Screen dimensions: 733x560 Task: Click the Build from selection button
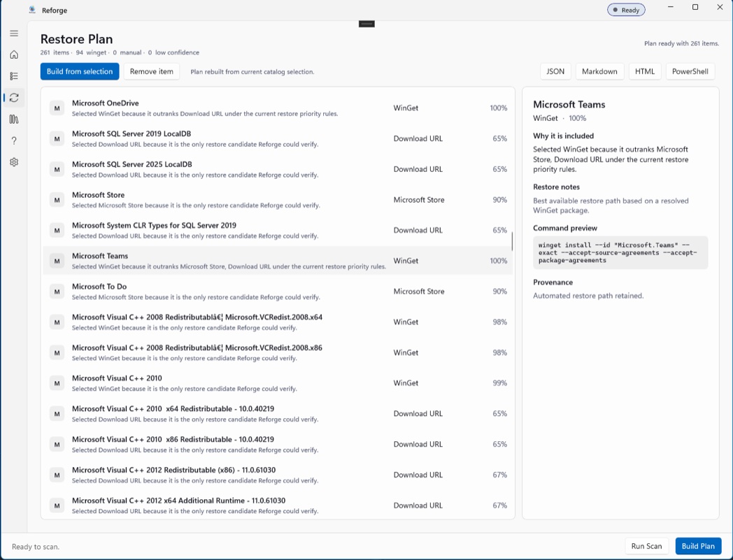pyautogui.click(x=80, y=71)
